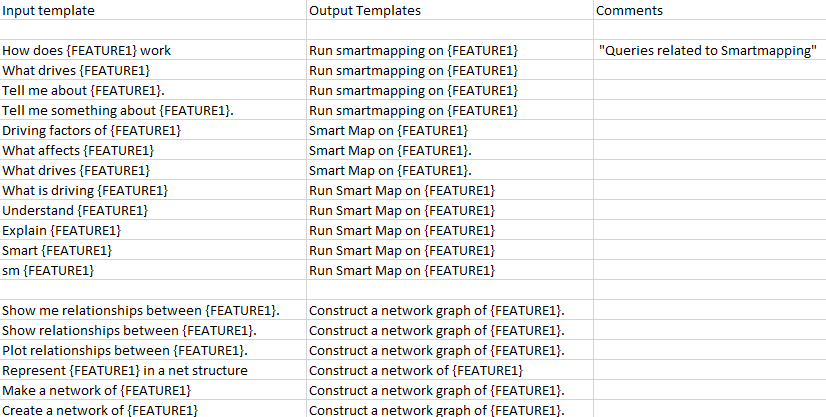This screenshot has width=826, height=417.
Task: Click network graph output beside 'Plot relationships between'
Action: pos(450,350)
